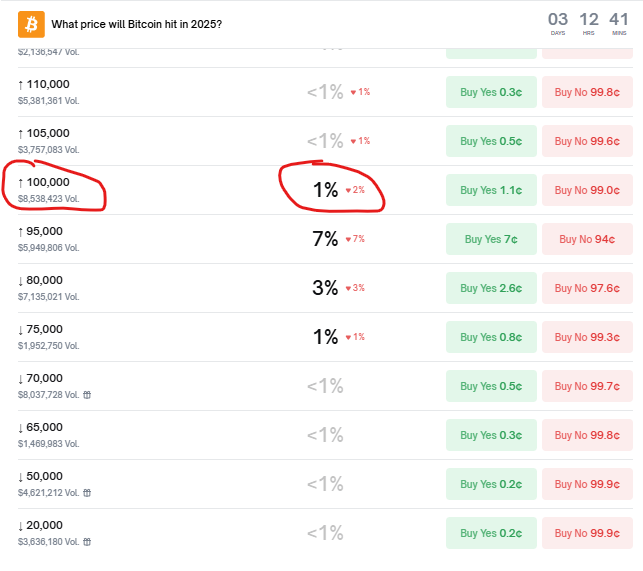Open the "What price will Bitcoin hit" title

[x=137, y=24]
